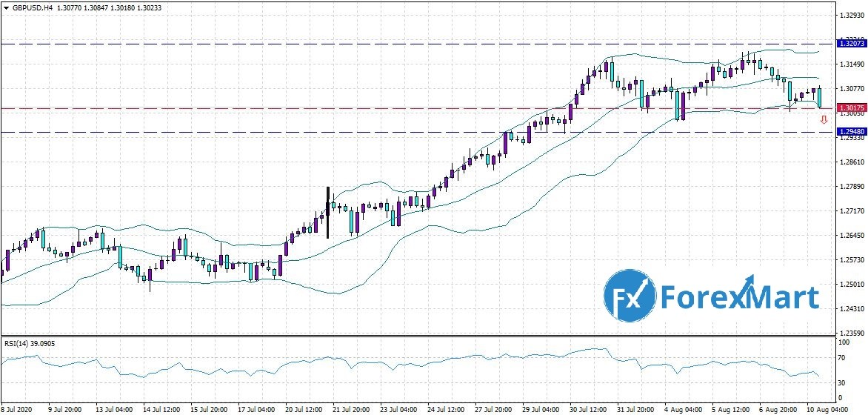
Task: Click the RSI(14) indicator label
Action: (17, 343)
